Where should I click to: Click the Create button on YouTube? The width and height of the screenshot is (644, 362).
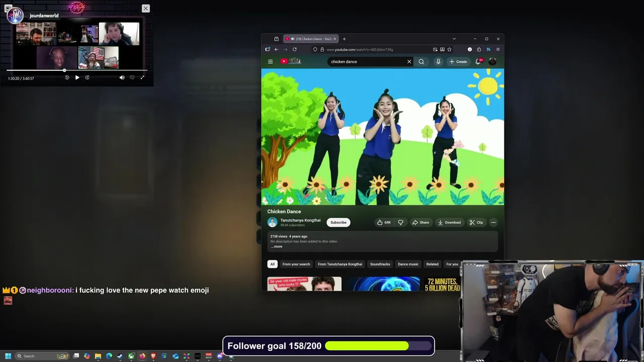pyautogui.click(x=458, y=61)
